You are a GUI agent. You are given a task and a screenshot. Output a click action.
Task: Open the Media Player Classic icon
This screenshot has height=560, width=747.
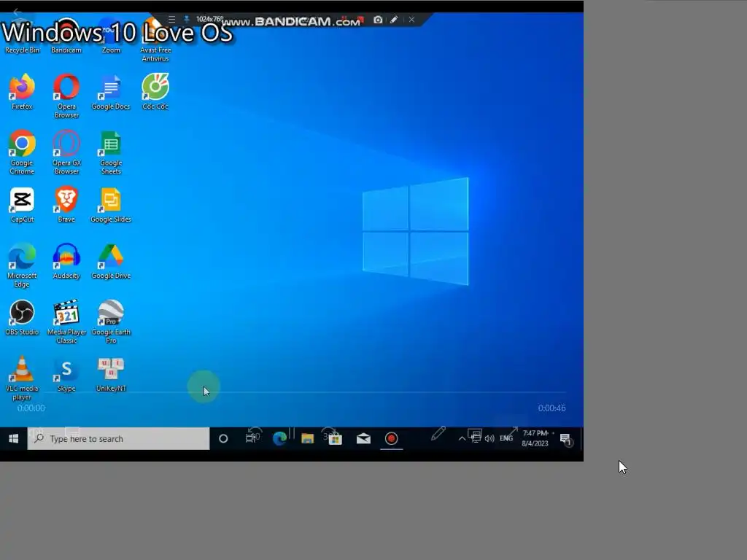[66, 322]
